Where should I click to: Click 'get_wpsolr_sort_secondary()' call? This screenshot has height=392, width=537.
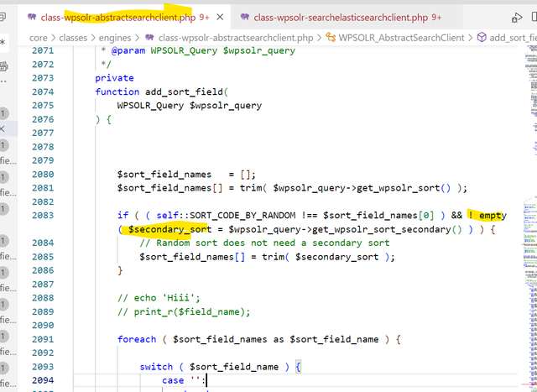(x=387, y=229)
